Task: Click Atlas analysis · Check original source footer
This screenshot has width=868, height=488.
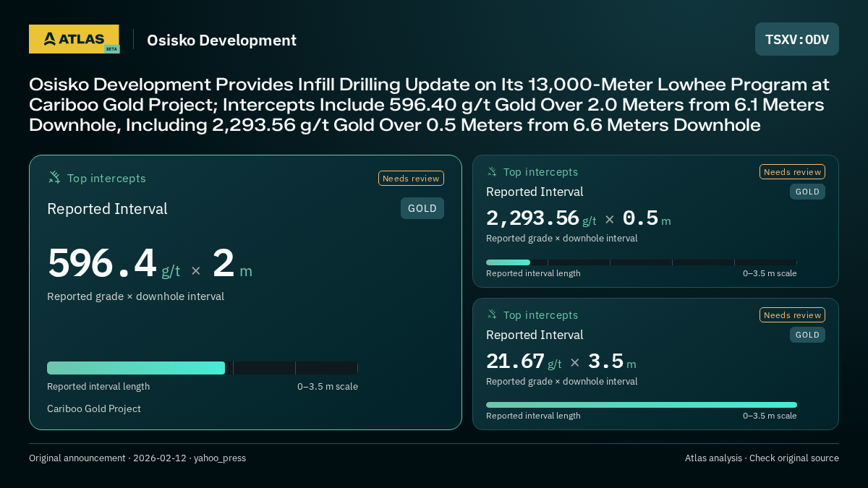Action: pyautogui.click(x=762, y=458)
